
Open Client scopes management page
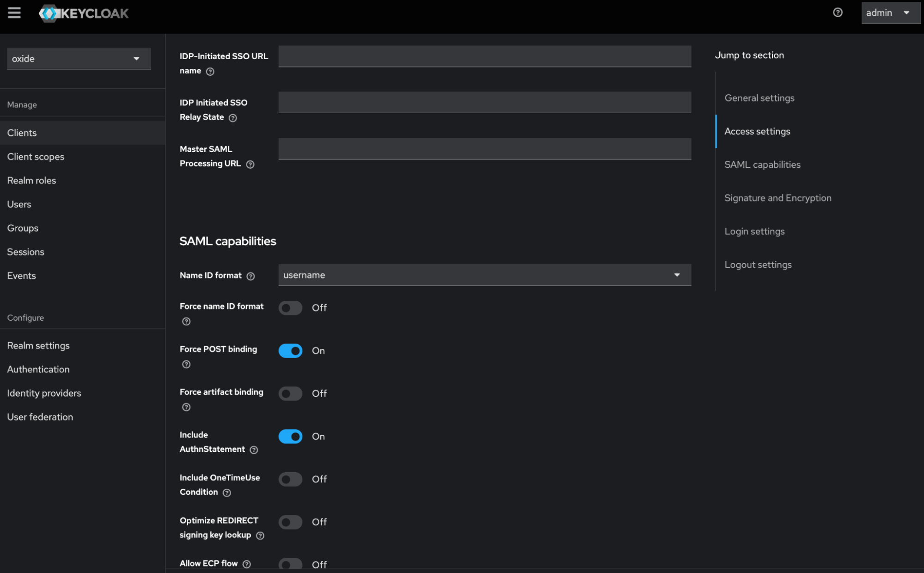point(36,157)
